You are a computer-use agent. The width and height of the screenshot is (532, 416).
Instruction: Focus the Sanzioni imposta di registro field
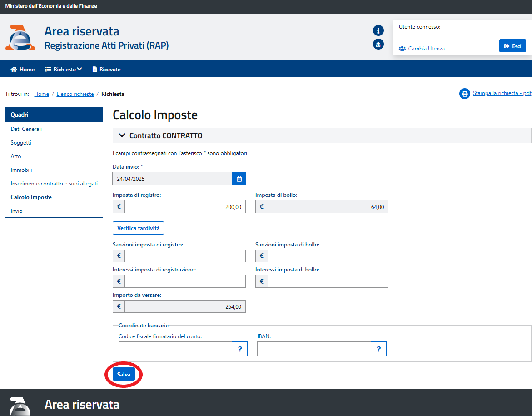(x=185, y=256)
